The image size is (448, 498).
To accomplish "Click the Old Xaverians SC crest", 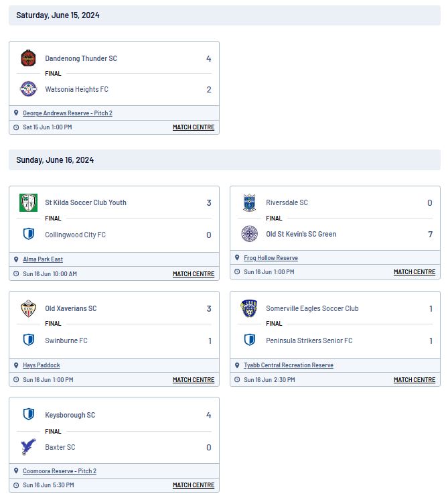I will pos(28,308).
